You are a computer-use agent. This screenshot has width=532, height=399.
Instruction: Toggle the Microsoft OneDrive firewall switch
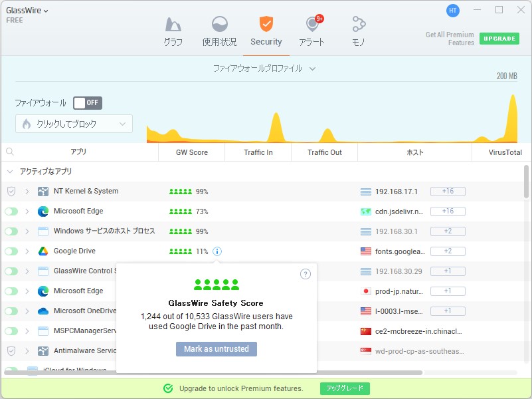pyautogui.click(x=11, y=311)
